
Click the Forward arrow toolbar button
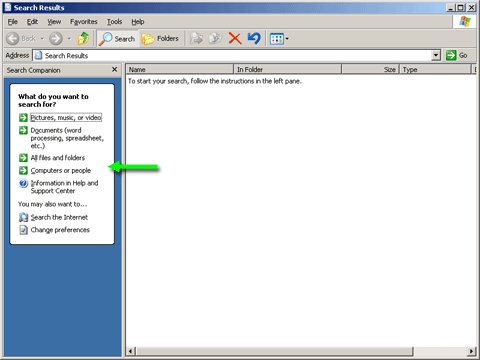pos(56,39)
